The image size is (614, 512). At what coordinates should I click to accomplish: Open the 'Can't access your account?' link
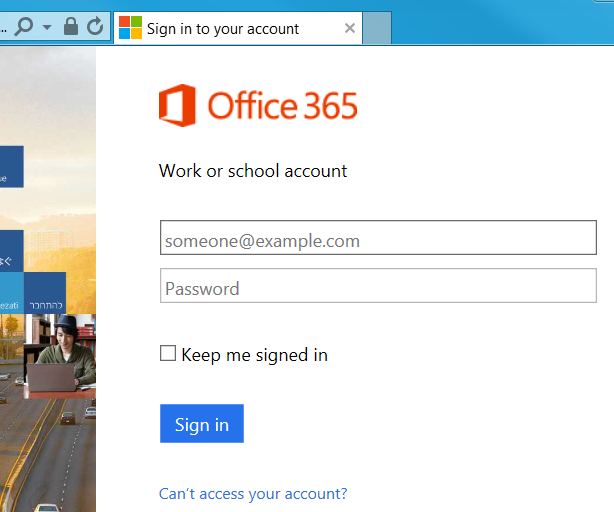point(253,494)
